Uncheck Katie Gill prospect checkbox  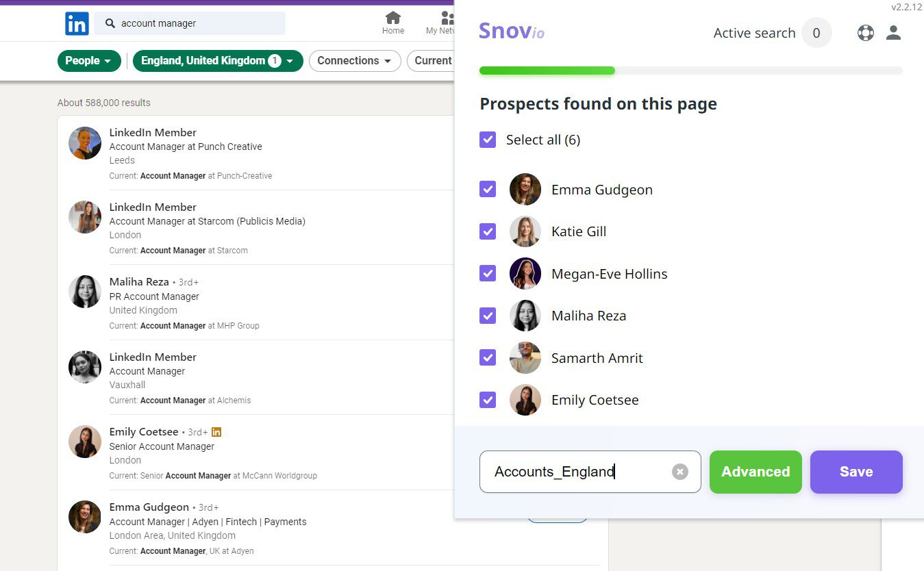(488, 231)
